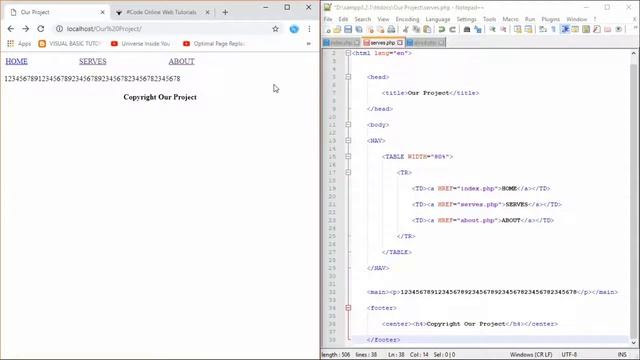The width and height of the screenshot is (640, 360).
Task: Show hidden bookmarks overflow chevron
Action: [309, 44]
